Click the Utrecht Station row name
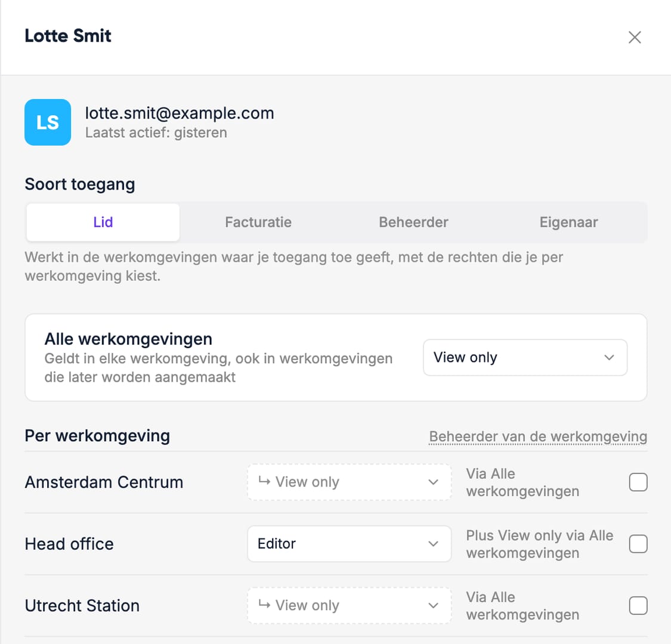671x644 pixels. [x=82, y=605]
